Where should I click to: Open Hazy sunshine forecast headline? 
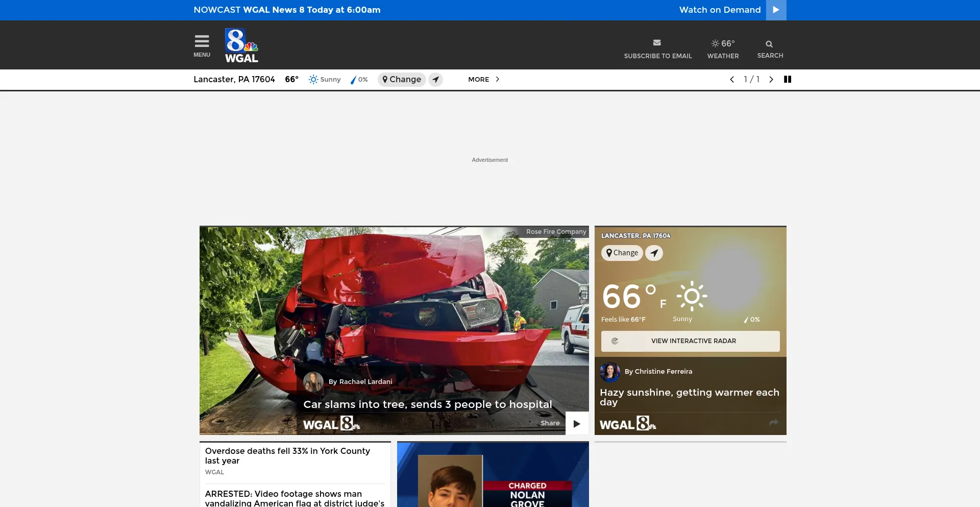click(689, 397)
